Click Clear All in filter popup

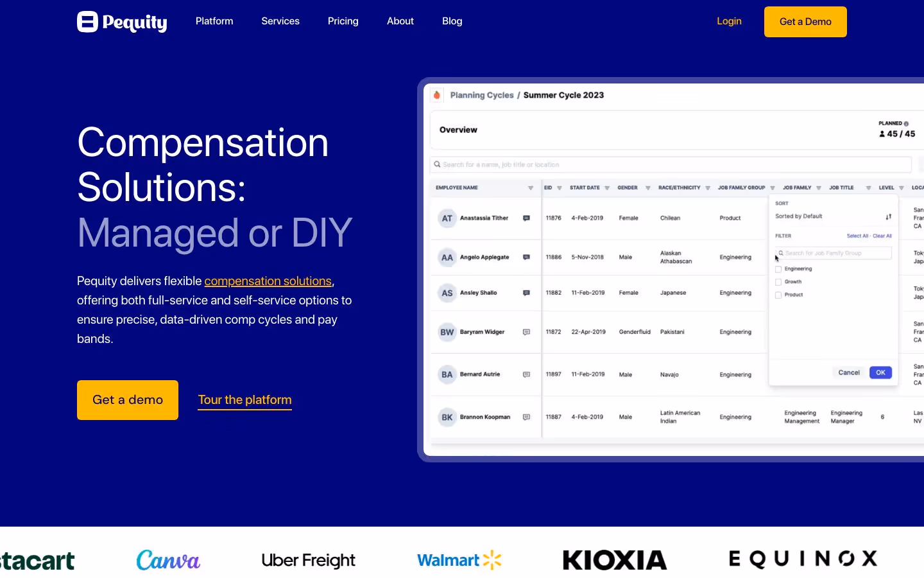882,236
